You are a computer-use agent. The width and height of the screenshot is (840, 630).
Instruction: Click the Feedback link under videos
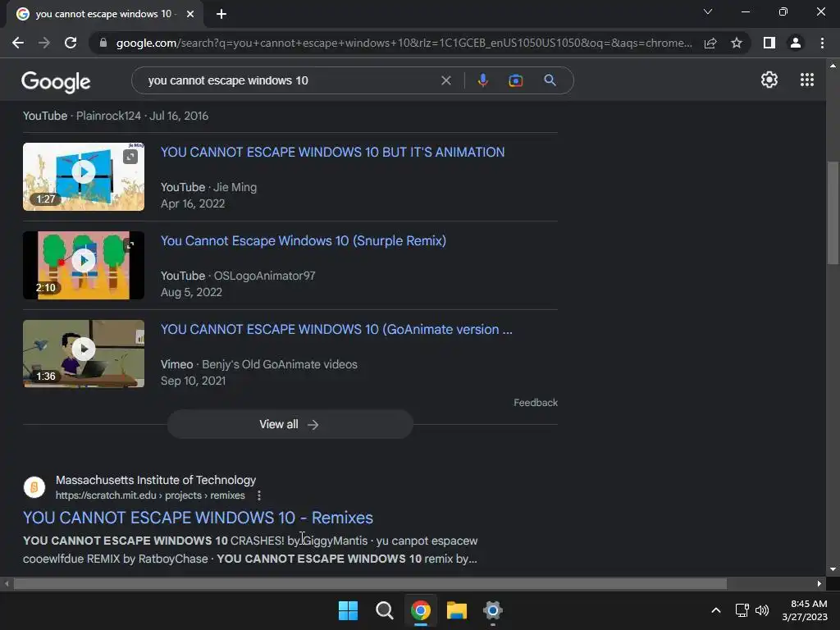536,402
